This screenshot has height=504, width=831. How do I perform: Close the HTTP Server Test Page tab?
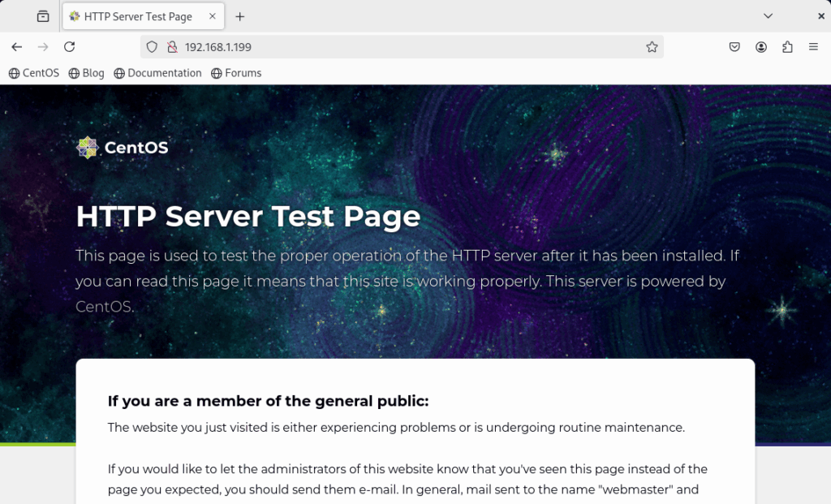click(213, 16)
